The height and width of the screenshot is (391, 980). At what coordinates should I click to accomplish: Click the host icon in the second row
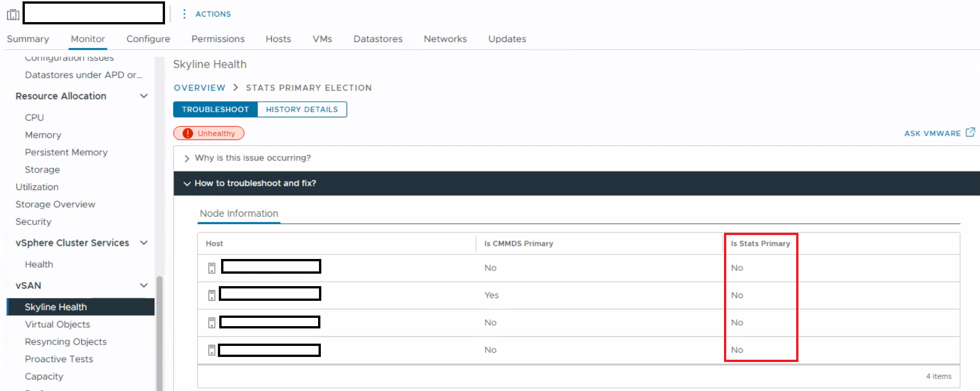point(211,295)
